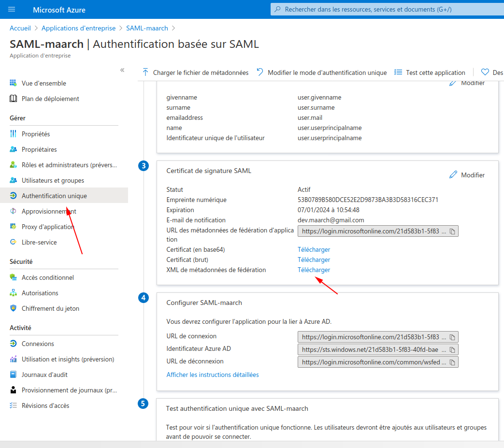Select Test cette application in the toolbar
This screenshot has width=504, height=448.
tap(430, 72)
